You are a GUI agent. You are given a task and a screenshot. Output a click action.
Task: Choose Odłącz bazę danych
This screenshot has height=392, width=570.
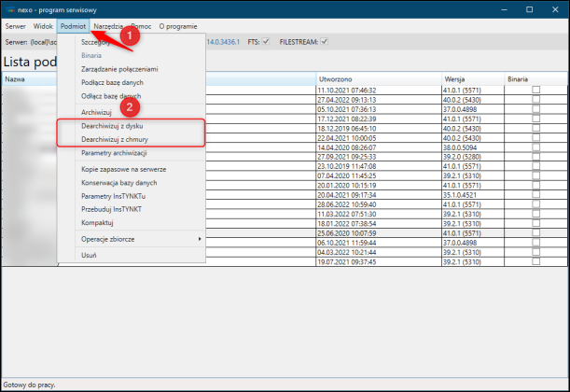point(132,96)
